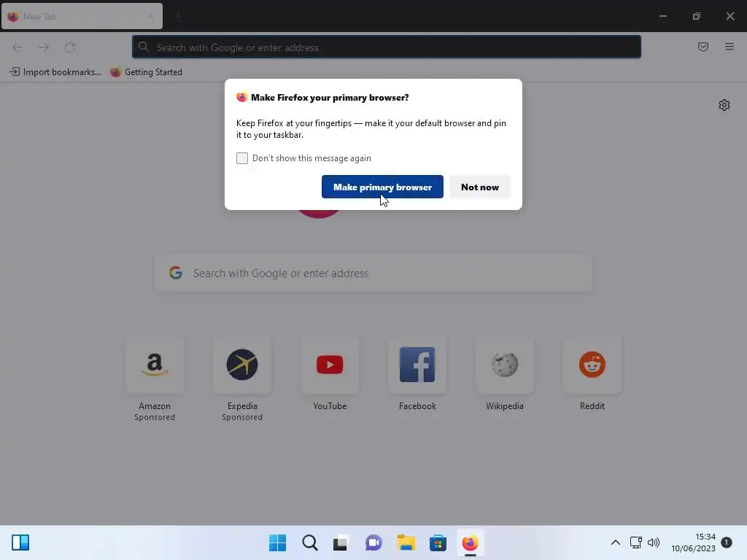Open the Chat app on the taskbar
Image resolution: width=747 pixels, height=560 pixels.
click(x=373, y=542)
